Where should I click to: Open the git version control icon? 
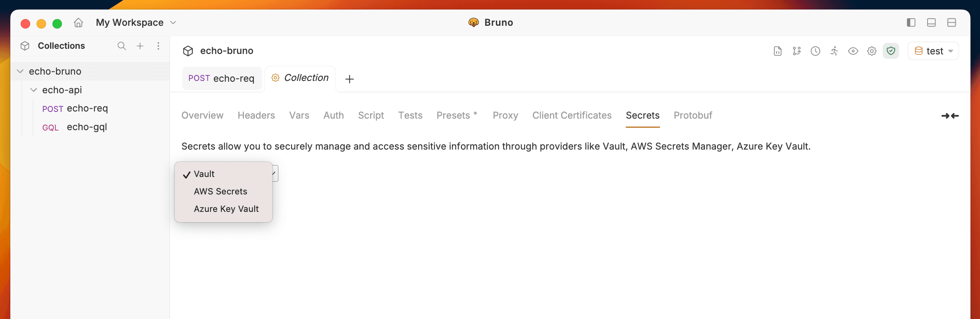(797, 51)
